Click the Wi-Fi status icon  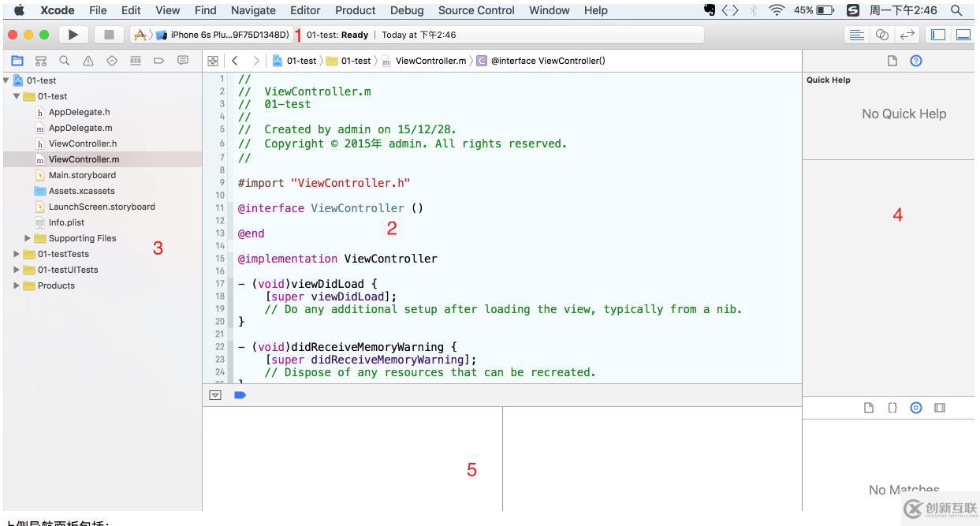(778, 10)
